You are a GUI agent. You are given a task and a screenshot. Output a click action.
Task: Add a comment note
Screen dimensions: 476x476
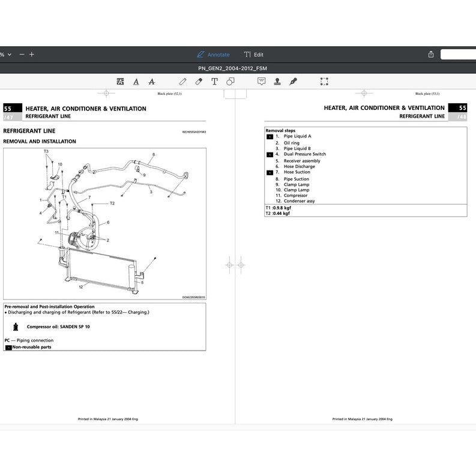point(262,82)
